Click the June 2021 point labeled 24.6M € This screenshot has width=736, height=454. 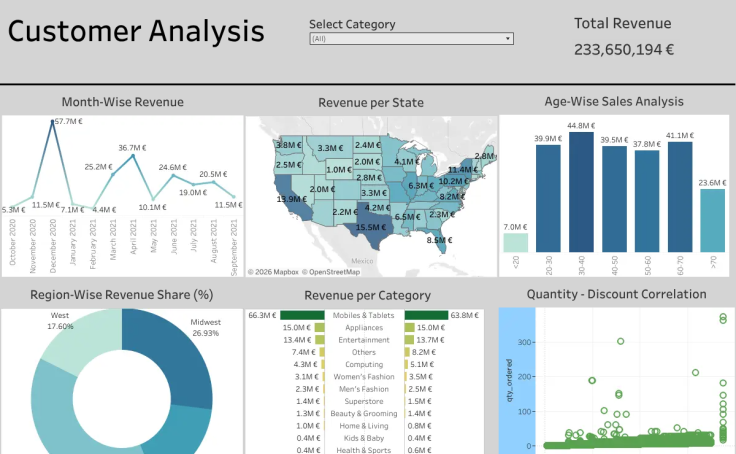[173, 176]
